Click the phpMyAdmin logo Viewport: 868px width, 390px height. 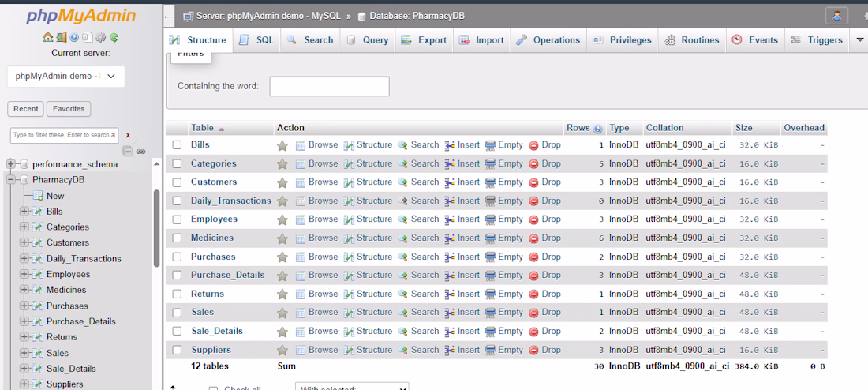(x=80, y=16)
